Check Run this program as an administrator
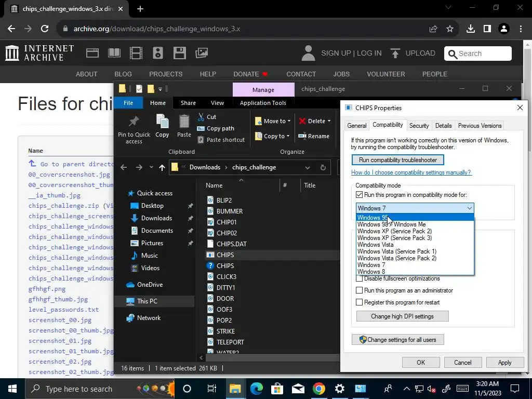This screenshot has height=399, width=532. (360, 290)
